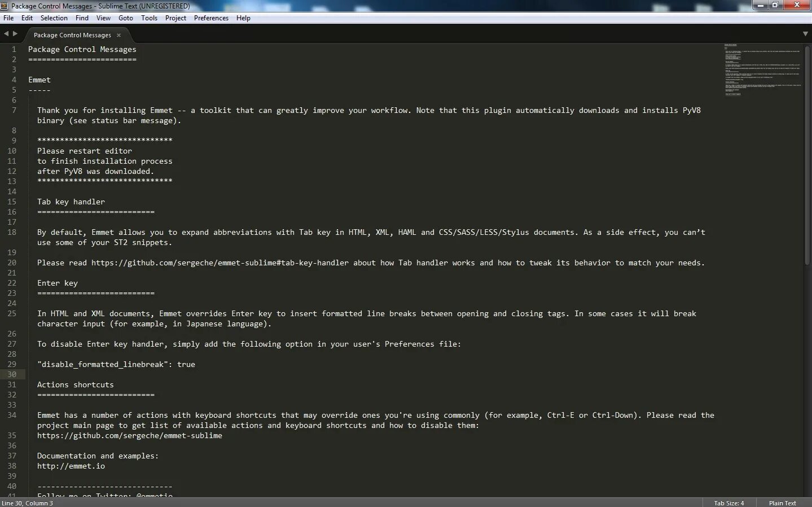Open the File menu

point(8,18)
